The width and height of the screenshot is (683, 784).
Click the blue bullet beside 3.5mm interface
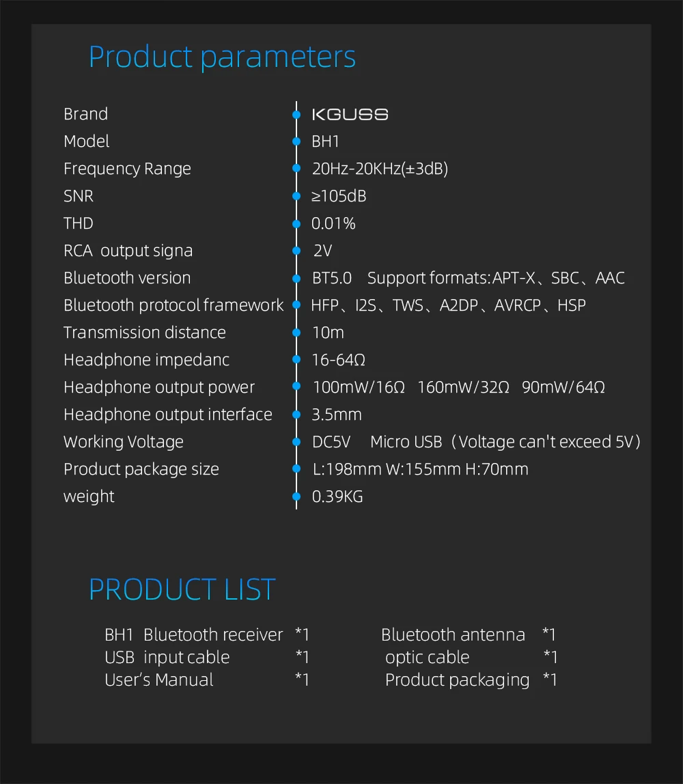296,415
